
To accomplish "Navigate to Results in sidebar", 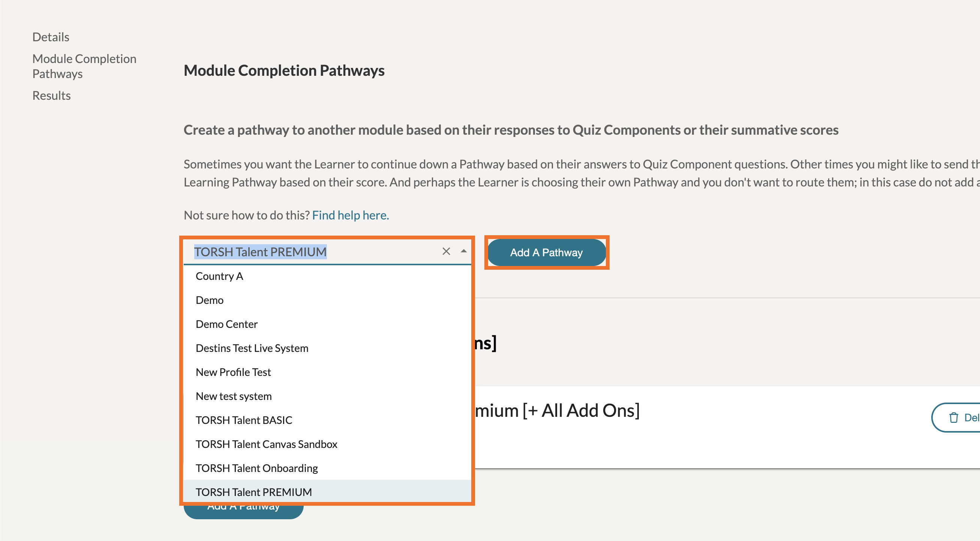I will tap(51, 96).
